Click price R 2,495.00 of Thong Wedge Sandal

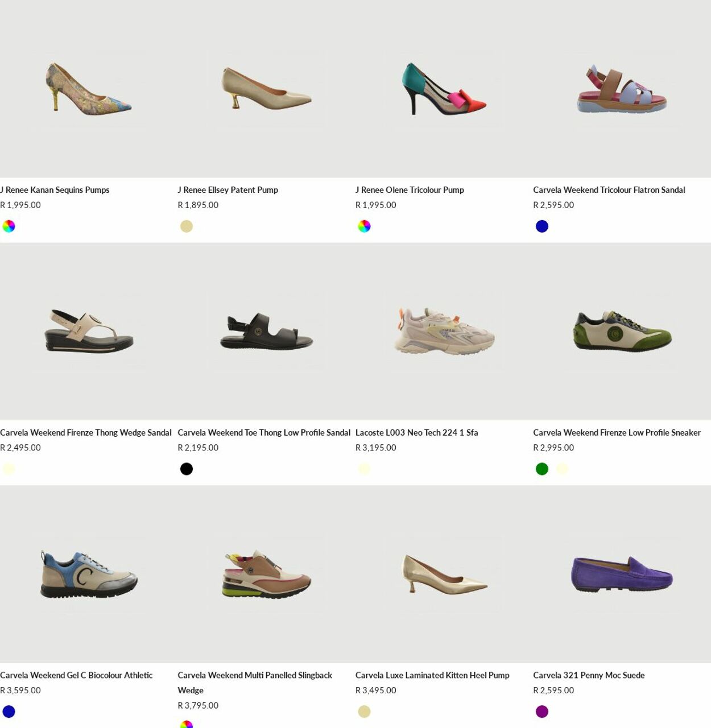[20, 448]
